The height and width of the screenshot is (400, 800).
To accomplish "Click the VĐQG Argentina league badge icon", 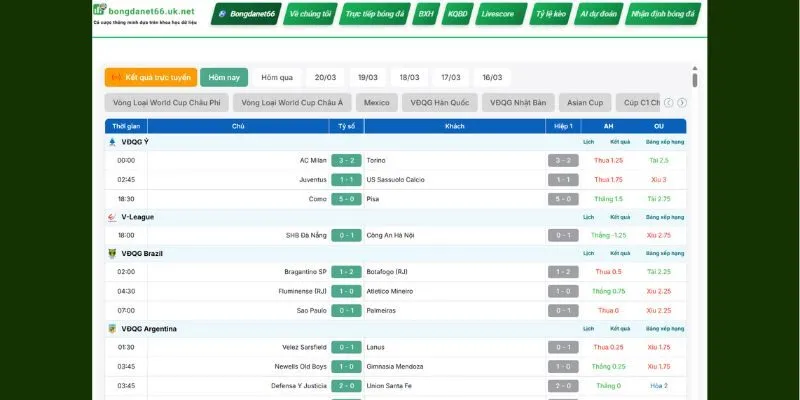I will coord(112,328).
